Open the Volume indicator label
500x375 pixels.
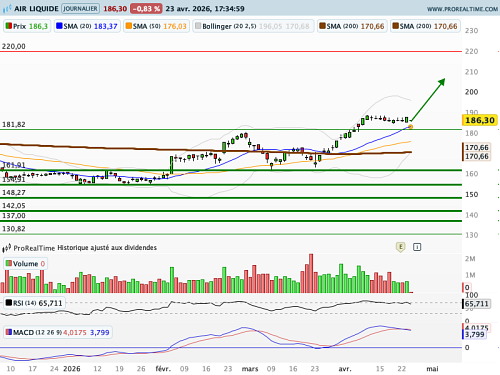(x=25, y=264)
